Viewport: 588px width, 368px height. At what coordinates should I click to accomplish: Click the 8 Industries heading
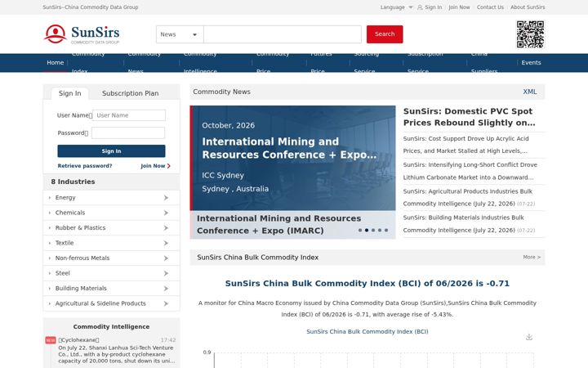73,182
